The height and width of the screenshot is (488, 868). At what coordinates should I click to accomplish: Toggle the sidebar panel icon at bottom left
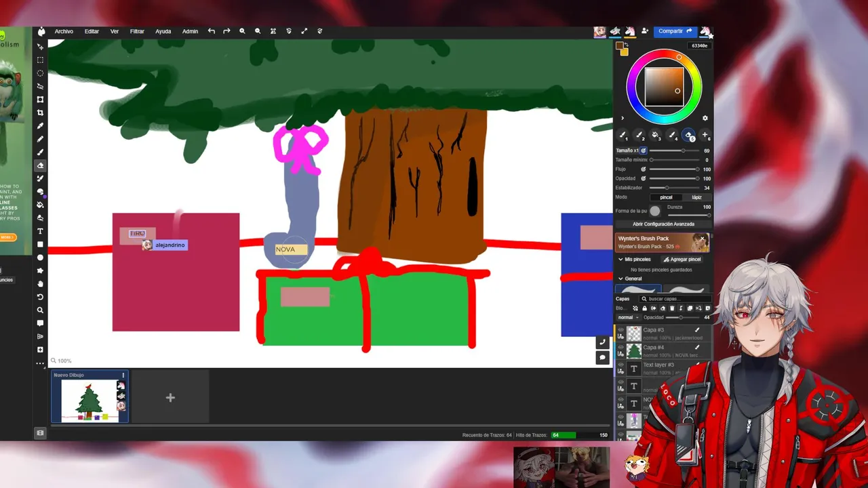pyautogui.click(x=40, y=433)
